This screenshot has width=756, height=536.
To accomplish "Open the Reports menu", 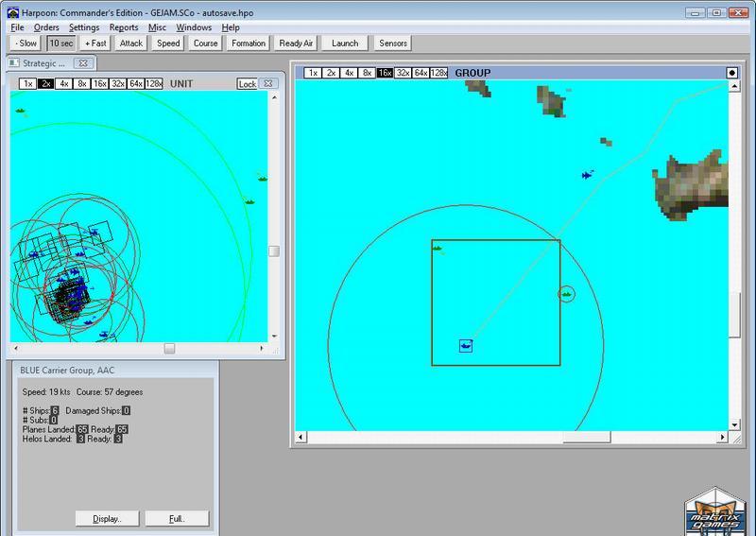I will click(x=123, y=27).
